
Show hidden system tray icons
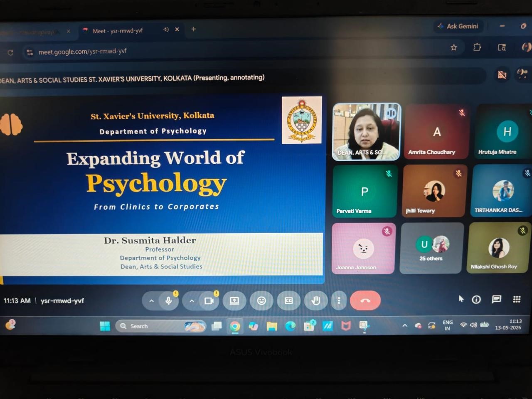coord(405,325)
